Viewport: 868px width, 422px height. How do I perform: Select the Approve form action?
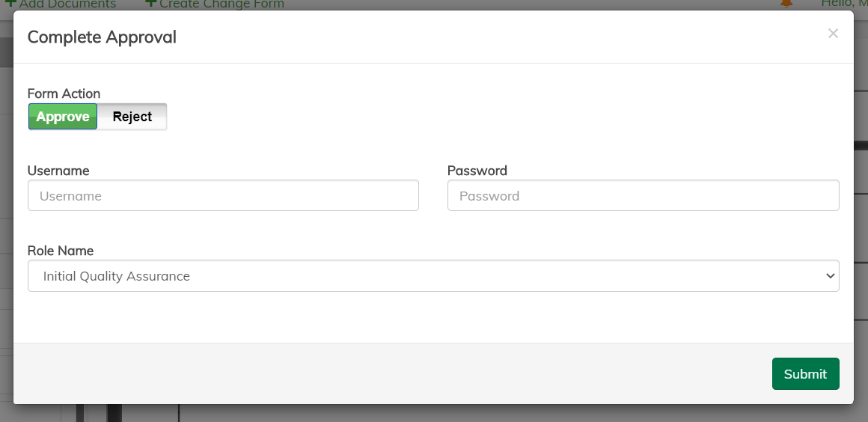(63, 117)
